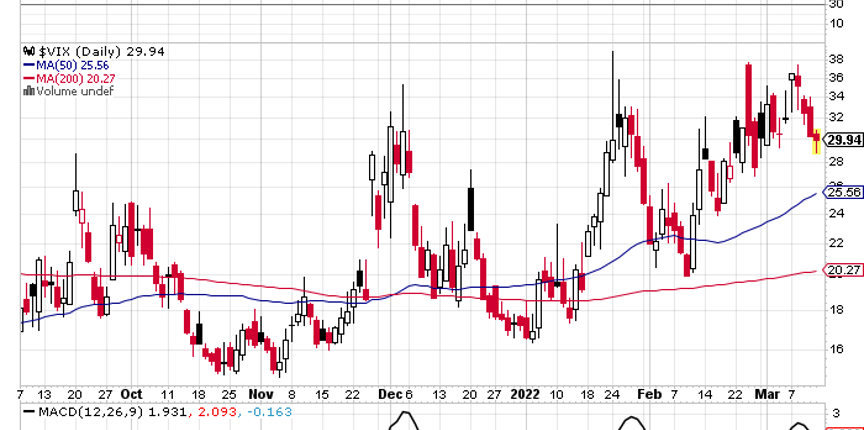The image size is (864, 430).
Task: Click the blue MA(50) line marker in legend
Action: coord(28,64)
